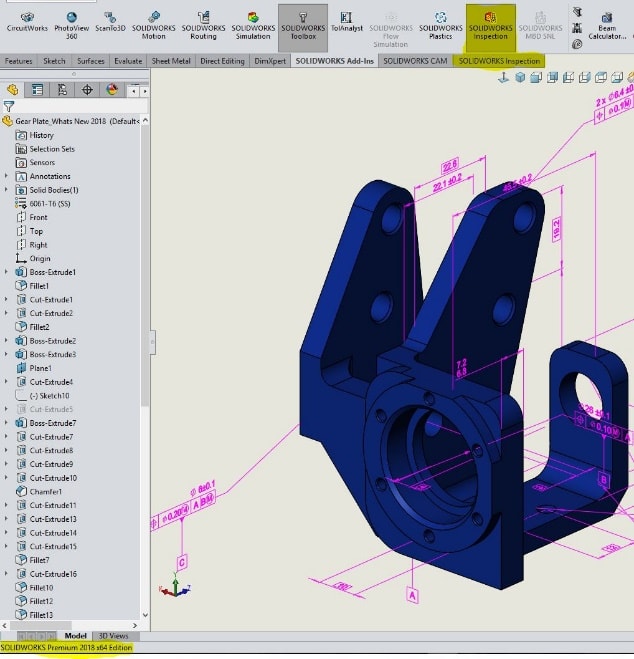The width and height of the screenshot is (634, 659).
Task: Open the DimXpertManager tab icon
Action: click(87, 90)
